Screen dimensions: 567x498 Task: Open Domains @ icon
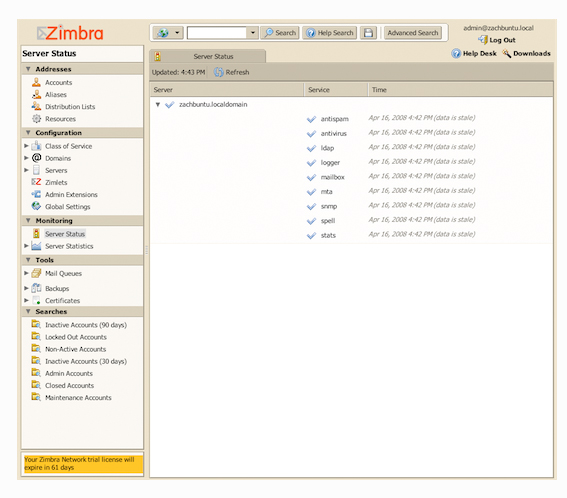coord(36,158)
